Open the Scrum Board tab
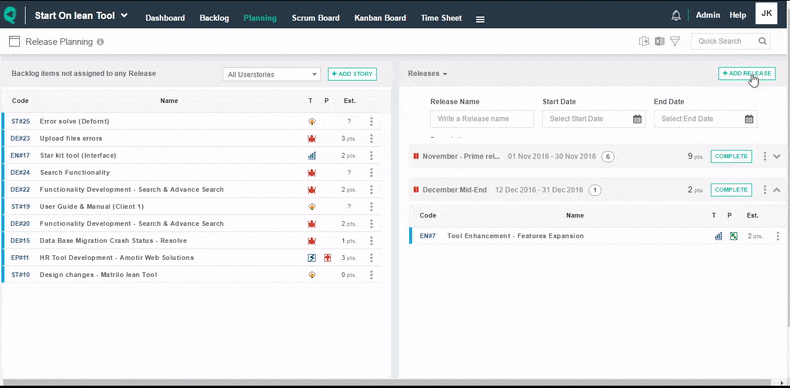The image size is (790, 388). 315,18
